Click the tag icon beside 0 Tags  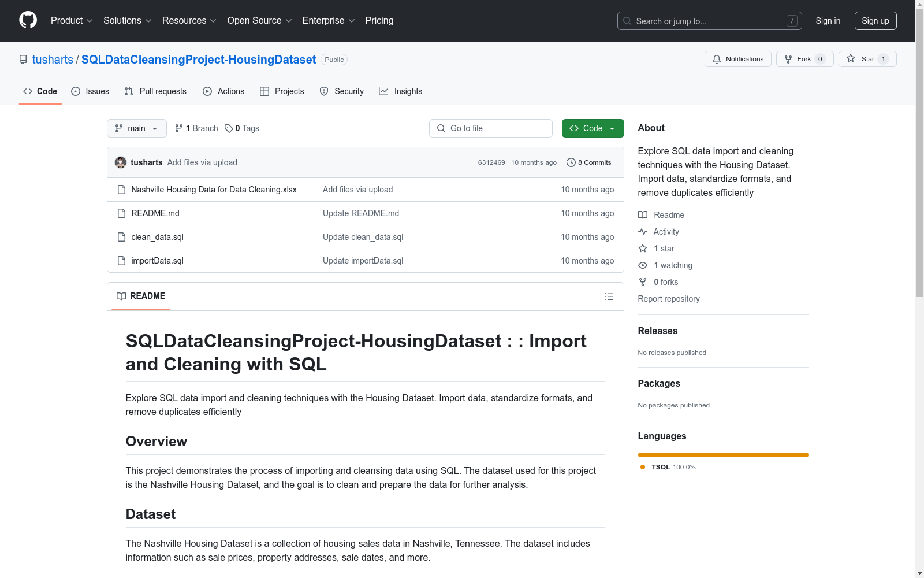229,128
